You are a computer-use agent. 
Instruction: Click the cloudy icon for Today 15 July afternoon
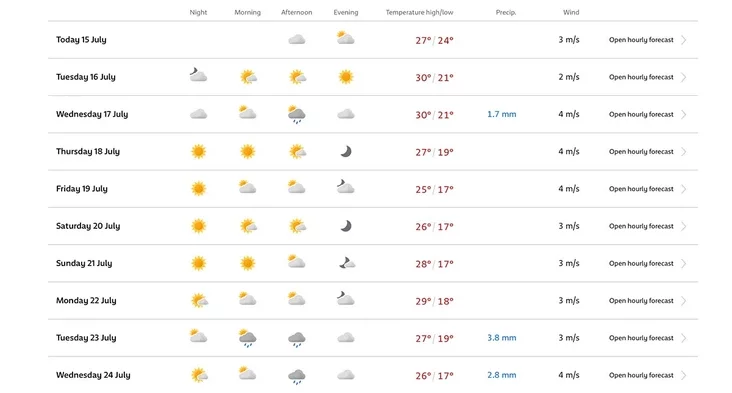click(296, 40)
